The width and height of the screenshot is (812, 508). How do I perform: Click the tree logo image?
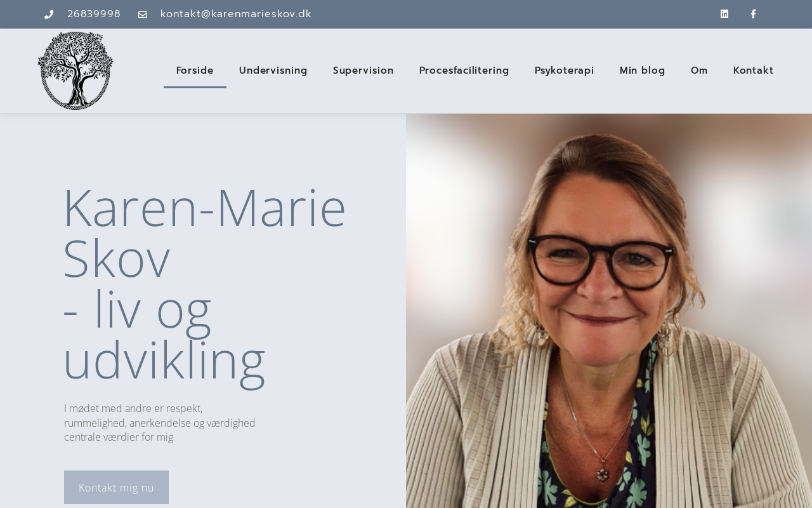(x=75, y=70)
